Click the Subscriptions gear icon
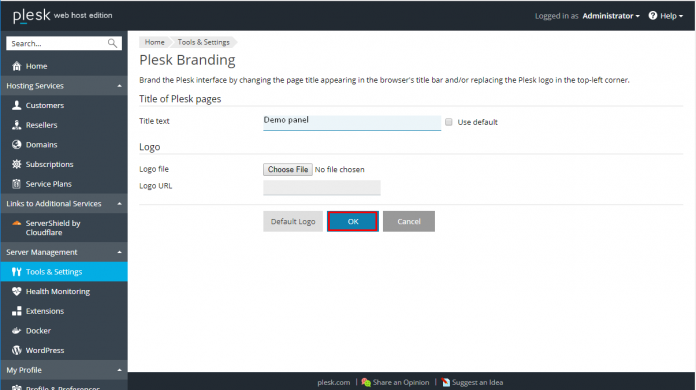Image resolution: width=696 pixels, height=390 pixels. point(16,164)
